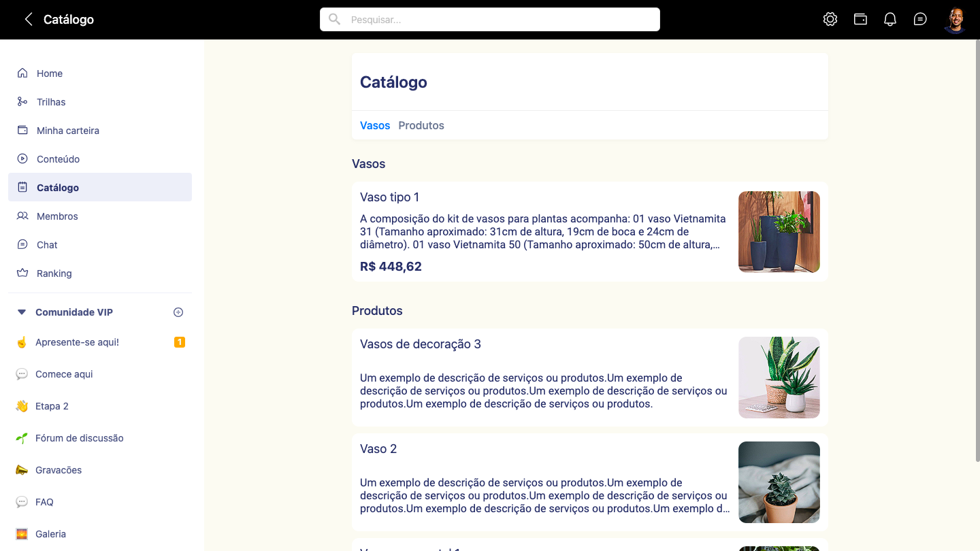Screen dimensions: 980x551
Task: Click the sunrise emoji for Galeria
Action: click(x=22, y=534)
